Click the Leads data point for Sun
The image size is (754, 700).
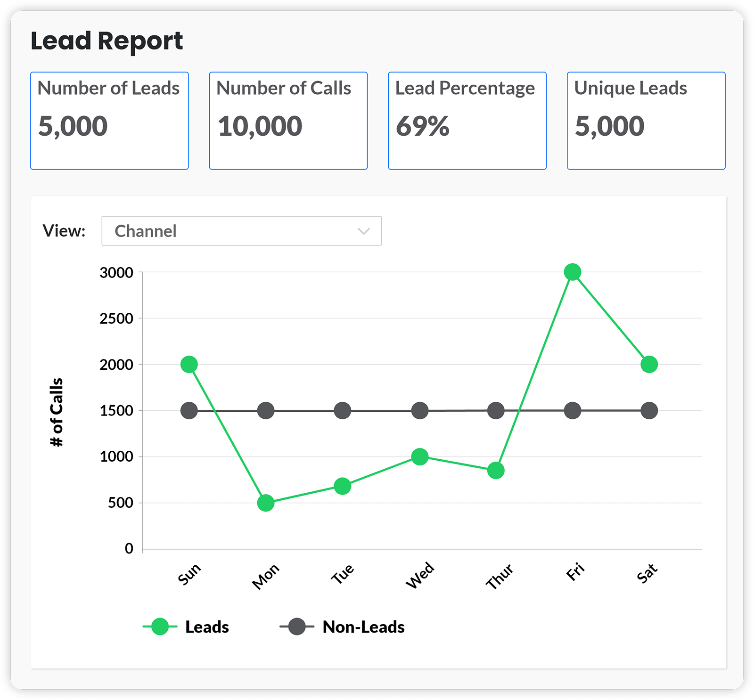[x=189, y=364]
